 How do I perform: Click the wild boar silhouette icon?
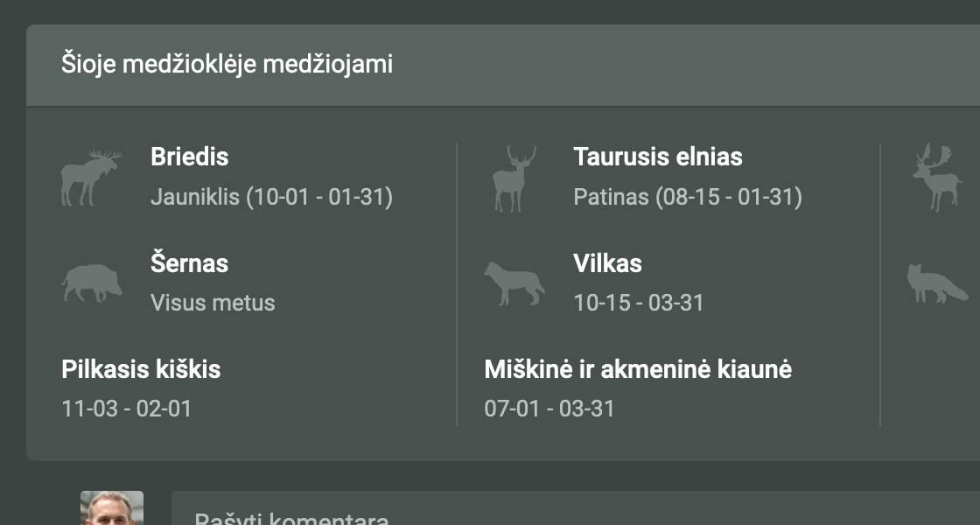coord(91,283)
